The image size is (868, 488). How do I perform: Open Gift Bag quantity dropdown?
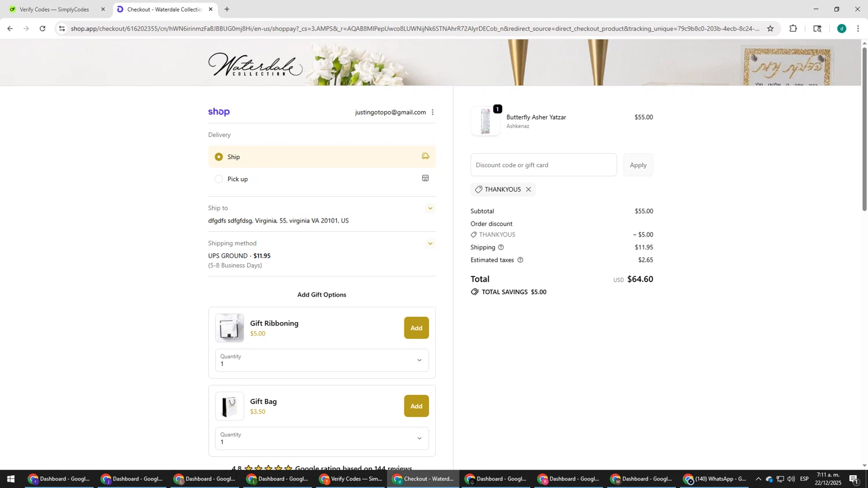pos(322,438)
